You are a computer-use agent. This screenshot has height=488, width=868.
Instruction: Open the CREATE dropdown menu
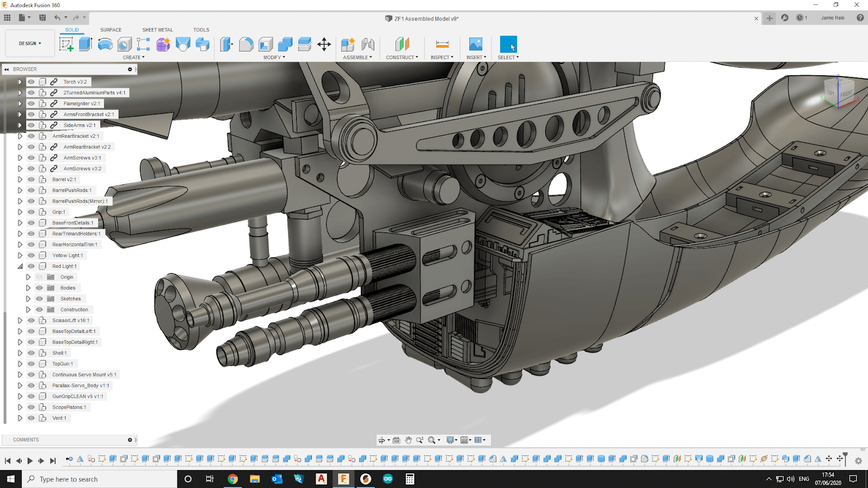click(x=133, y=57)
